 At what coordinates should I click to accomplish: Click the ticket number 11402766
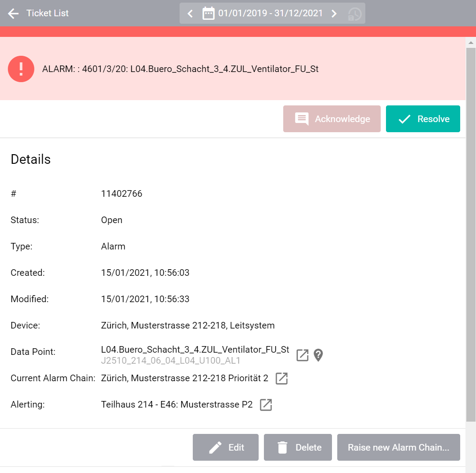(x=122, y=194)
